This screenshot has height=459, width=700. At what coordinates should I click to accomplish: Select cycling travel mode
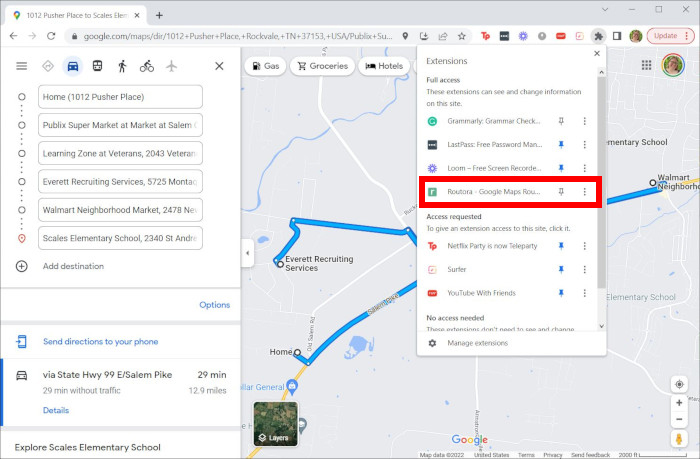pyautogui.click(x=147, y=66)
